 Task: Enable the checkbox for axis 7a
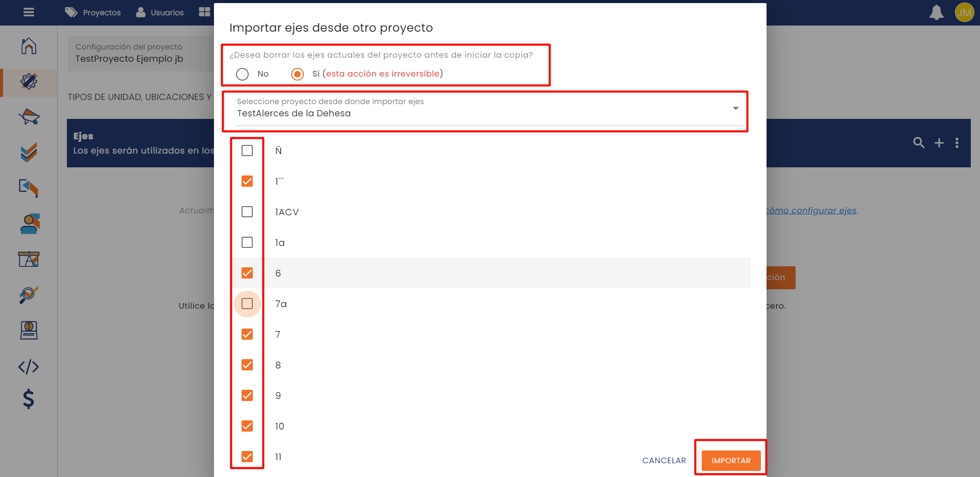[x=247, y=304]
